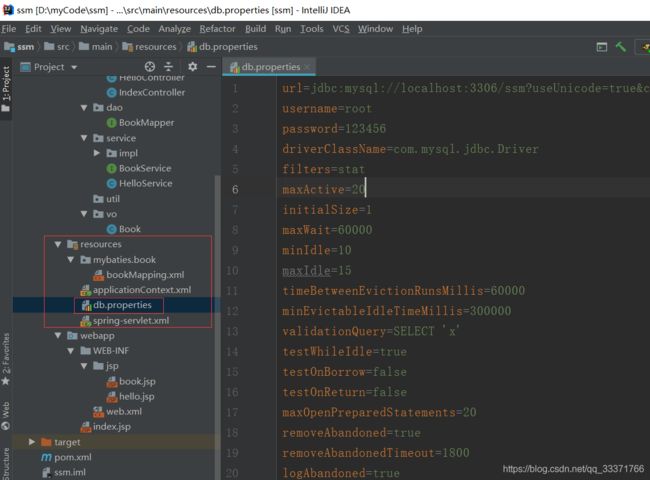Viewport: 650px width, 480px height.
Task: Click the main breadcrumb
Action: [96, 47]
